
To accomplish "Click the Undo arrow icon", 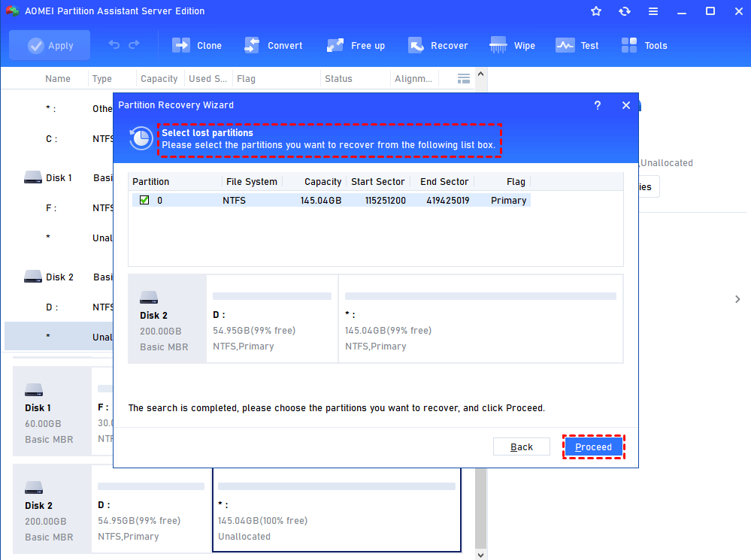I will point(114,45).
